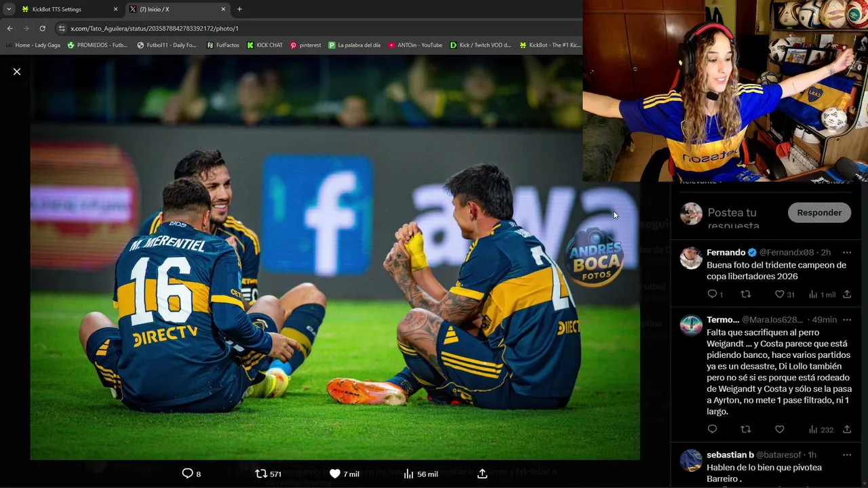Reply to Fernando's comment
868x488 pixels.
(712, 294)
